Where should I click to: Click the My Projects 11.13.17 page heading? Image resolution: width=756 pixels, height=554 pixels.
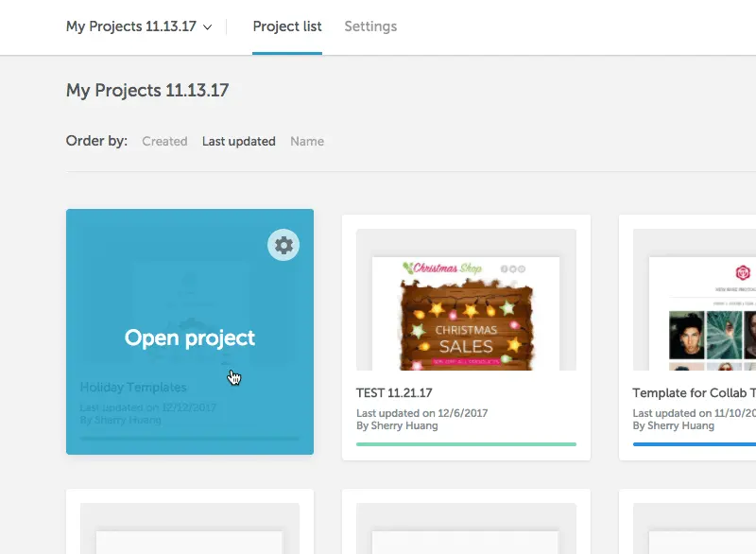point(147,91)
